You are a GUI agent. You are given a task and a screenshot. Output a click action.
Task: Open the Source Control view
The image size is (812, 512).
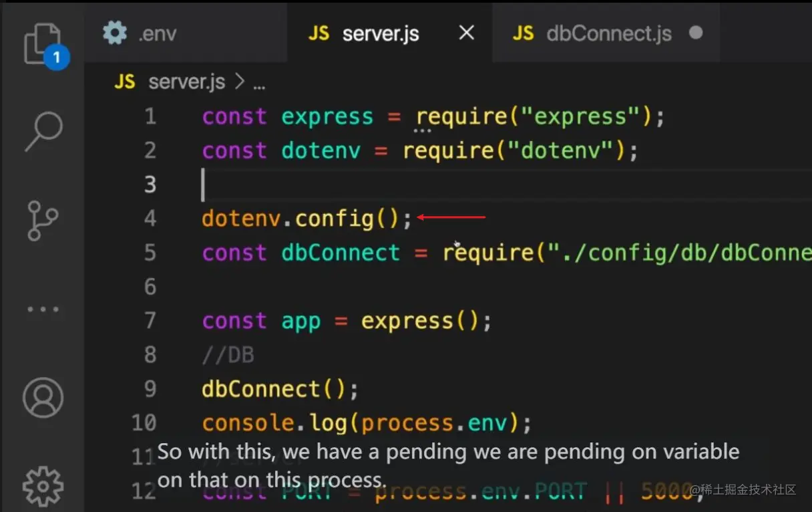[x=43, y=221]
